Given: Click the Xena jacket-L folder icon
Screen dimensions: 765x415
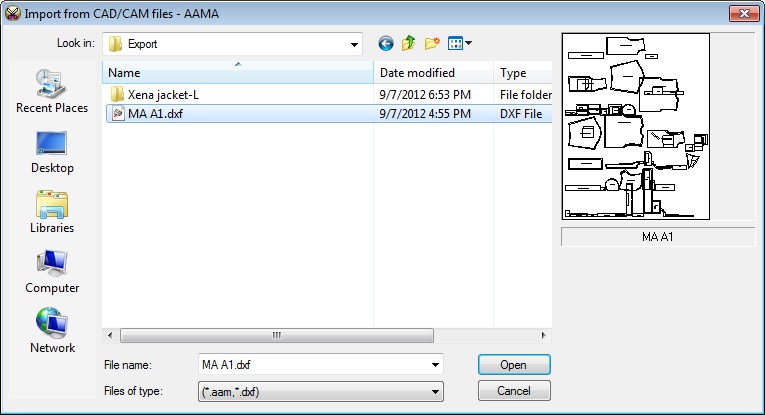Looking at the screenshot, I should [x=117, y=94].
